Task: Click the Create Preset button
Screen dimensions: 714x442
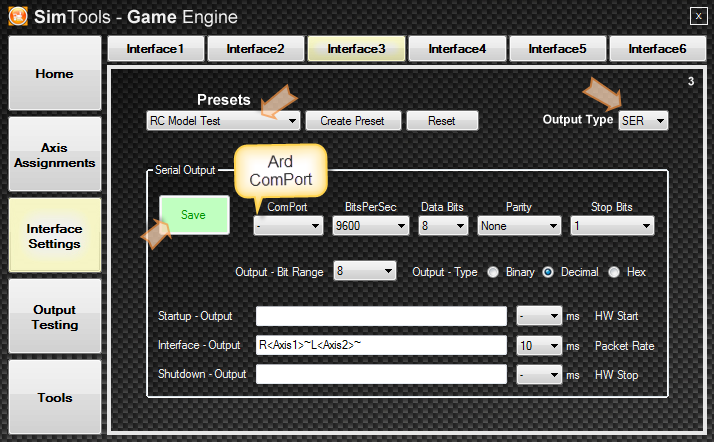Action: (353, 121)
